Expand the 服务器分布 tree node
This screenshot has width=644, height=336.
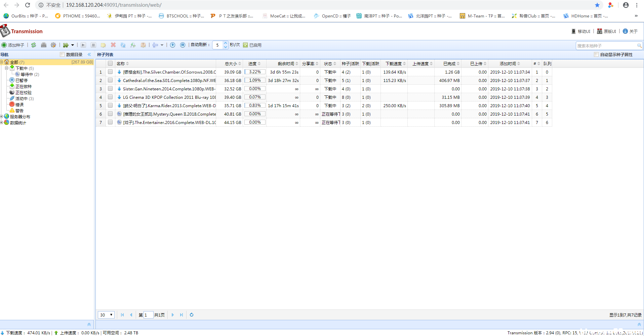coord(2,117)
